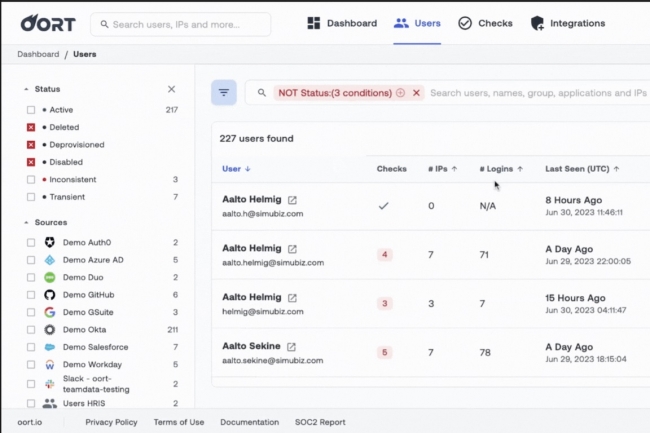Image resolution: width=650 pixels, height=433 pixels.
Task: Open external link icon for Aalto Sekine
Action: click(292, 346)
